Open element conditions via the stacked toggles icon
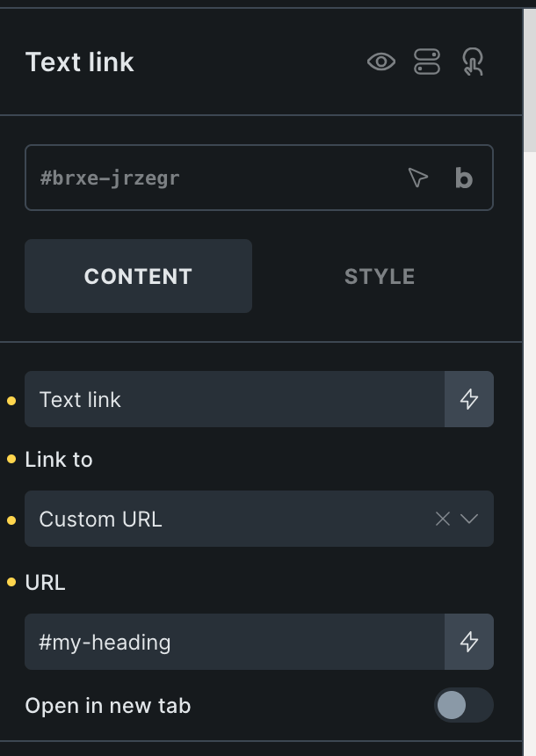The height and width of the screenshot is (756, 536). (427, 62)
